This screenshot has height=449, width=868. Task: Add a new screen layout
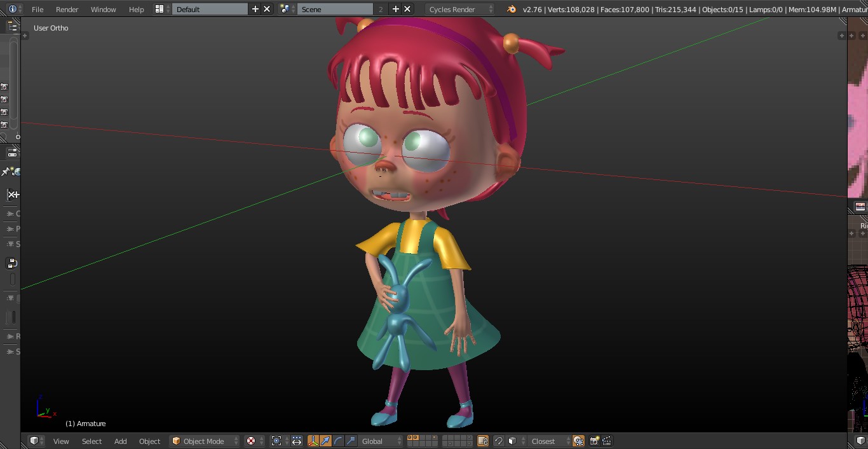(255, 9)
